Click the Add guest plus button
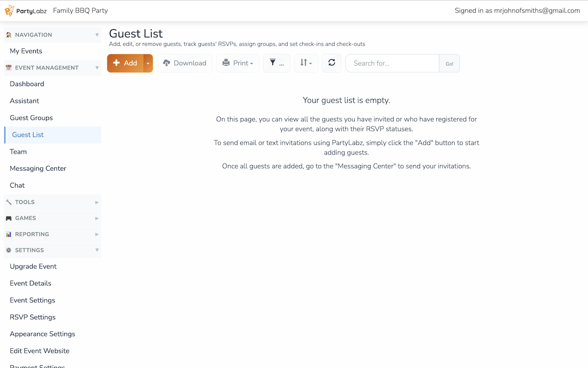Image resolution: width=588 pixels, height=368 pixels. click(x=125, y=63)
